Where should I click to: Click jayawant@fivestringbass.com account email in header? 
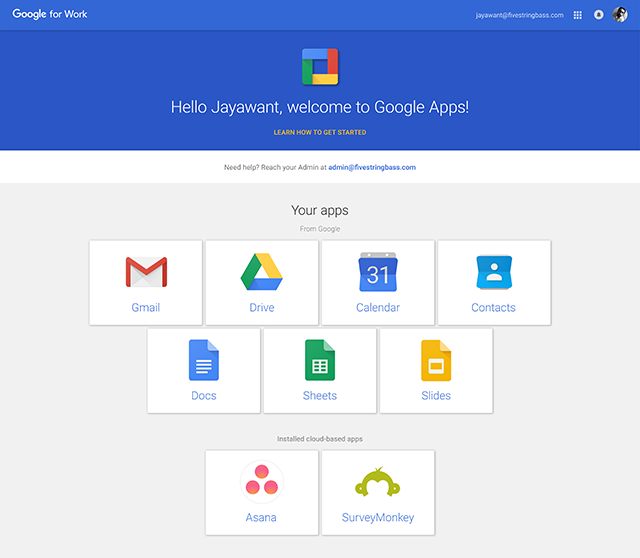520,15
